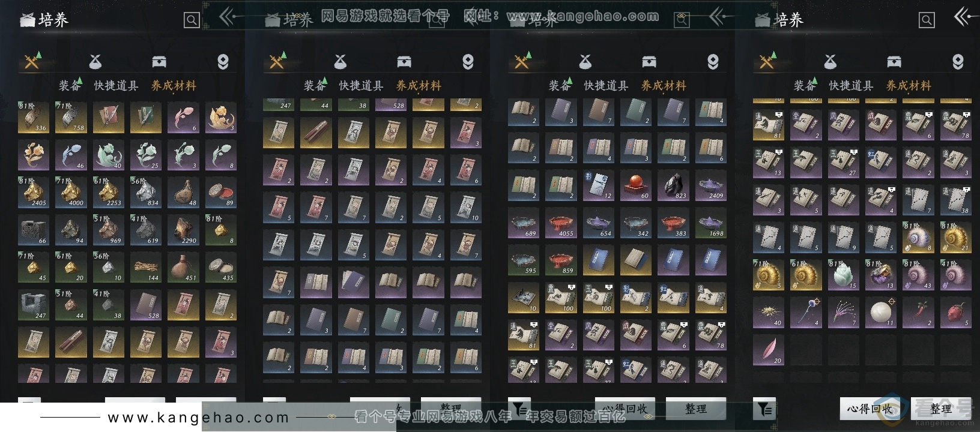The image size is (980, 432).
Task: Select the black stone with count 823
Action: (x=674, y=185)
